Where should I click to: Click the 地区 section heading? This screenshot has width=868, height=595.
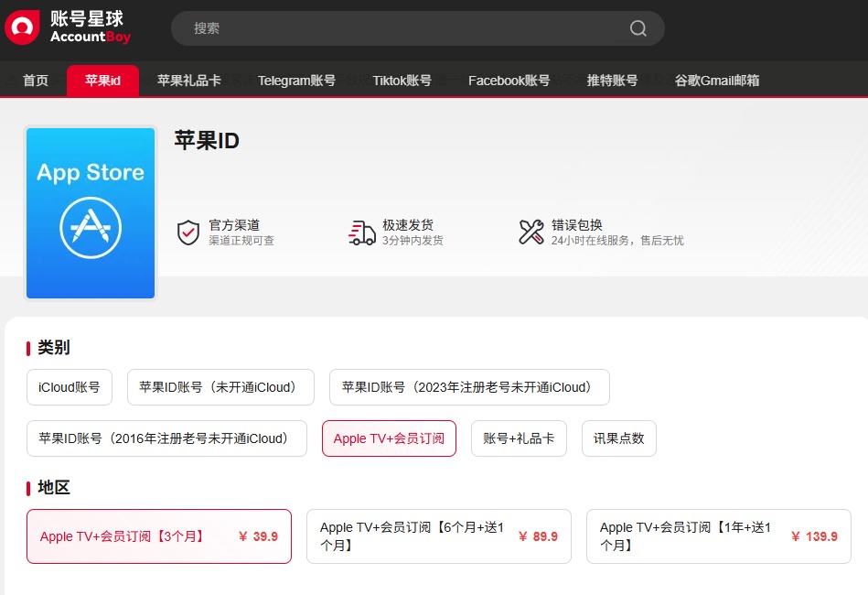click(x=54, y=488)
